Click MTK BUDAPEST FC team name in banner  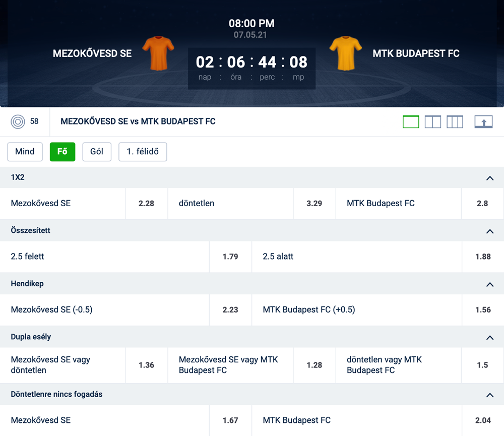pyautogui.click(x=416, y=53)
